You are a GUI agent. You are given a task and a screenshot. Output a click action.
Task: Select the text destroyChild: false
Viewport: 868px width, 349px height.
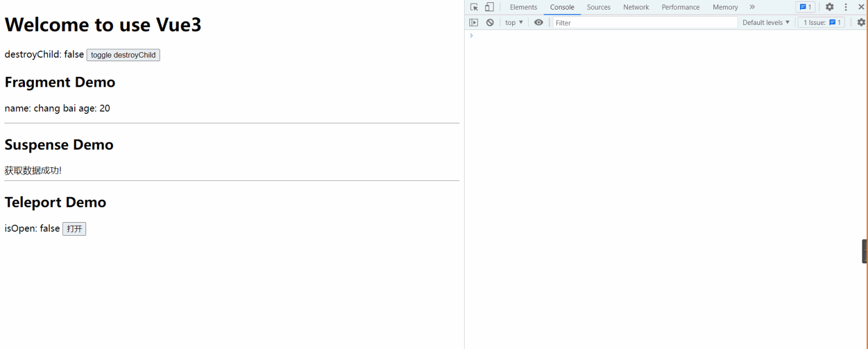coord(44,54)
